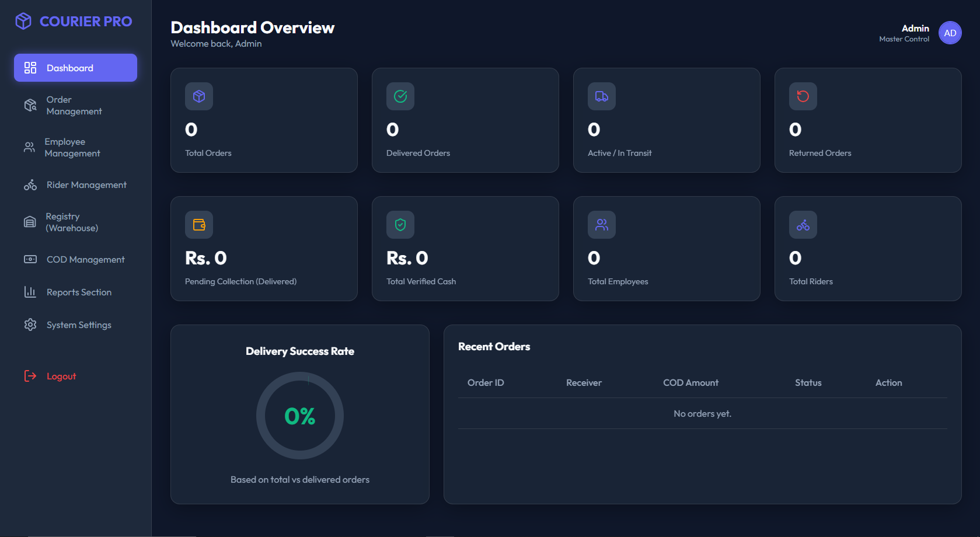View the Reports Section
The height and width of the screenshot is (537, 980).
click(79, 292)
